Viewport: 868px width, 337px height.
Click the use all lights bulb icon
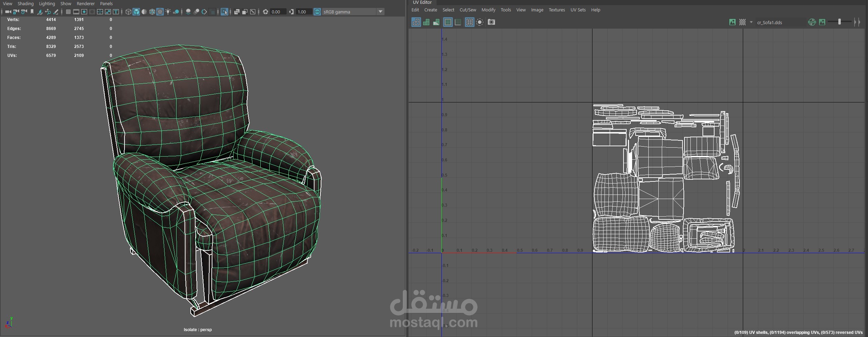click(x=168, y=12)
